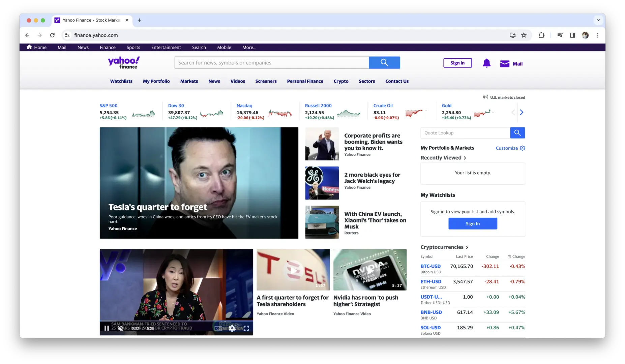Screen dimensions: 625x364
Task: Open Chrome profile avatar
Action: pos(585,35)
